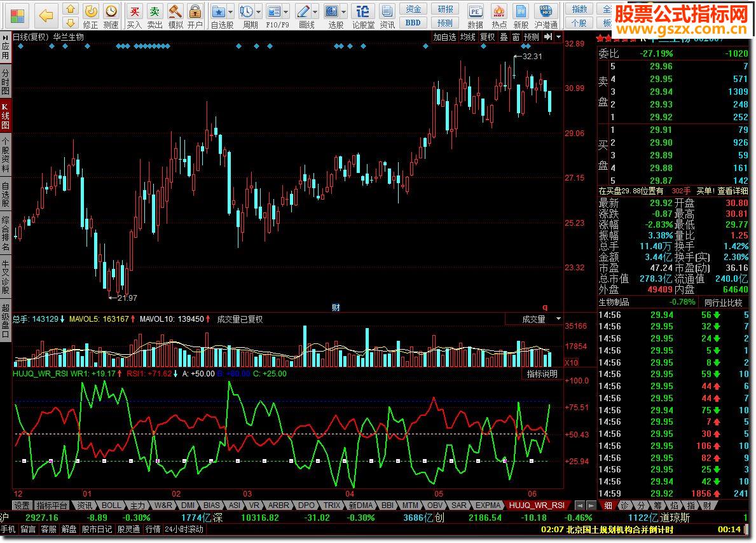Select the 分时图 sidebar tab

coord(5,82)
